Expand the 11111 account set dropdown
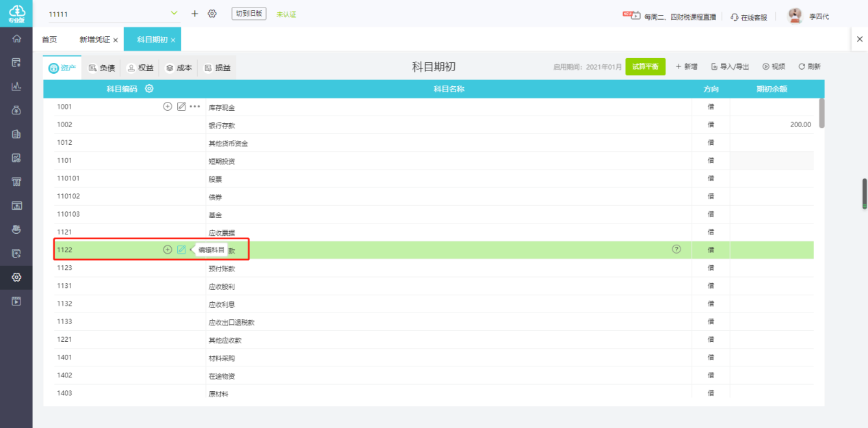Viewport: 868px width, 428px height. 174,13
